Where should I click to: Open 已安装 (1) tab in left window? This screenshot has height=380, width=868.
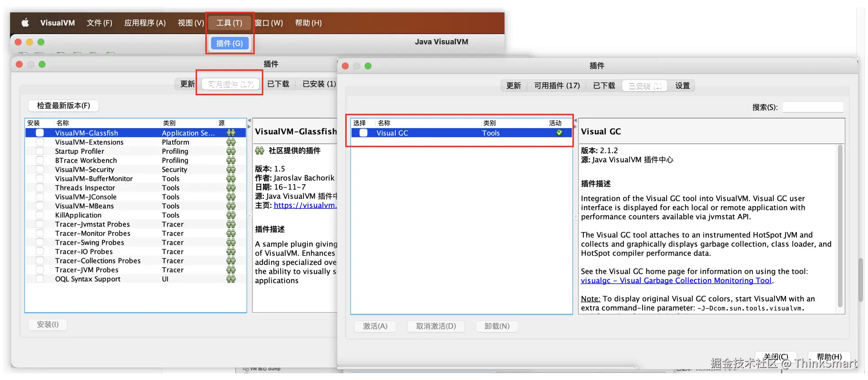pos(319,84)
